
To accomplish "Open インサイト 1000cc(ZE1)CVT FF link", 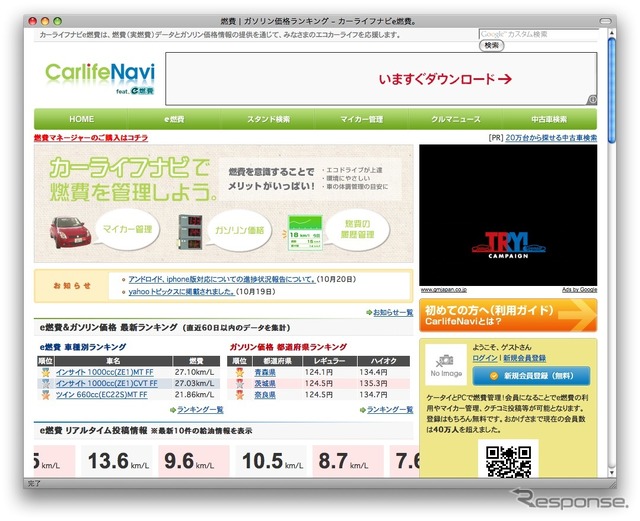I will point(107,383).
